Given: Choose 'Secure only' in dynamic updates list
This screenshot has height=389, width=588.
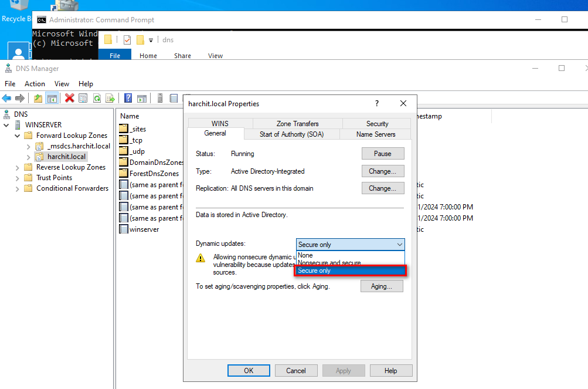Looking at the screenshot, I should [350, 270].
